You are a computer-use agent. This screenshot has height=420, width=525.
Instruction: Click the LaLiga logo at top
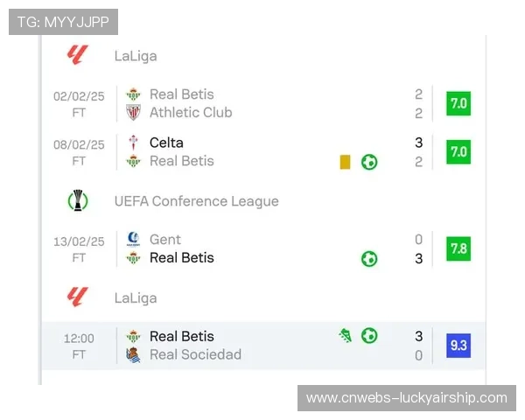78,55
